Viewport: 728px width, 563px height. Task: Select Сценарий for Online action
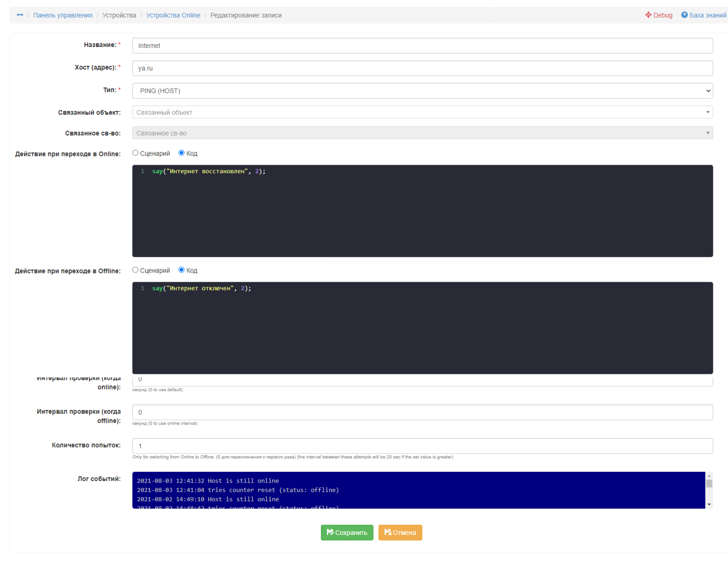coord(136,153)
